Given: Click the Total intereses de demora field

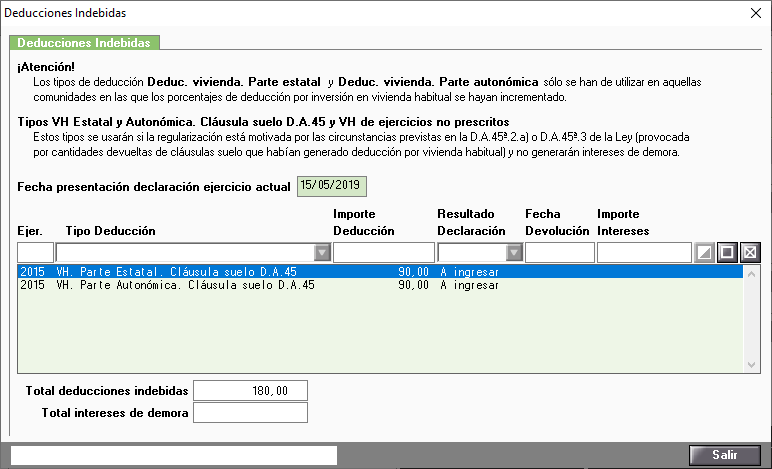Looking at the screenshot, I should [250, 412].
